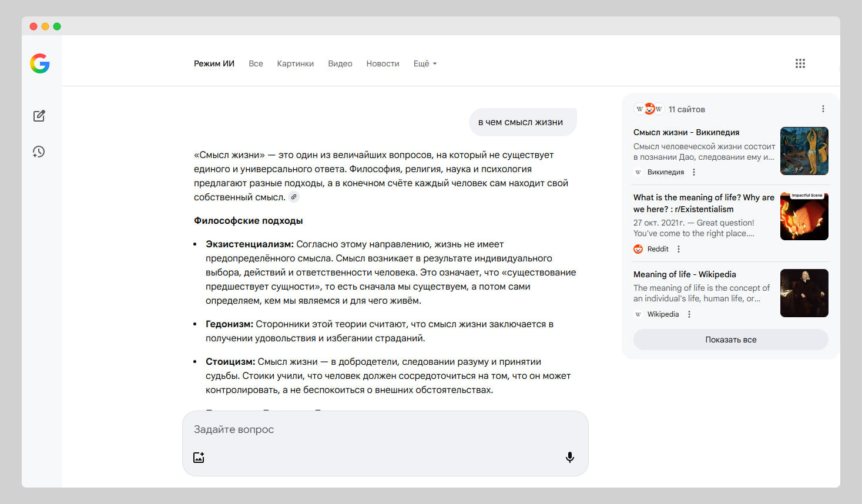Open the r/Existentialism Reddit result

pos(703,203)
